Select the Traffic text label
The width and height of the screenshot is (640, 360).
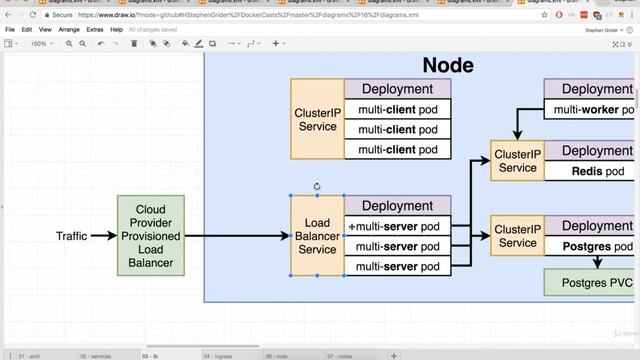pos(71,236)
